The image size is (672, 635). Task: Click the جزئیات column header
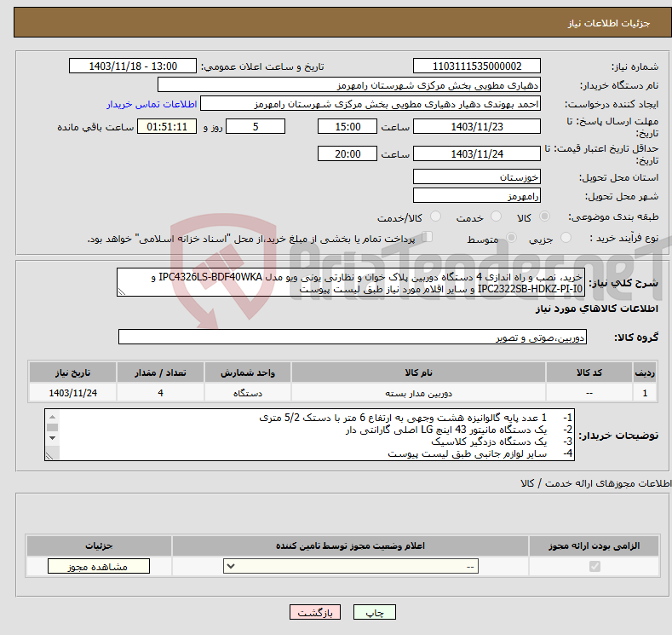coord(99,546)
